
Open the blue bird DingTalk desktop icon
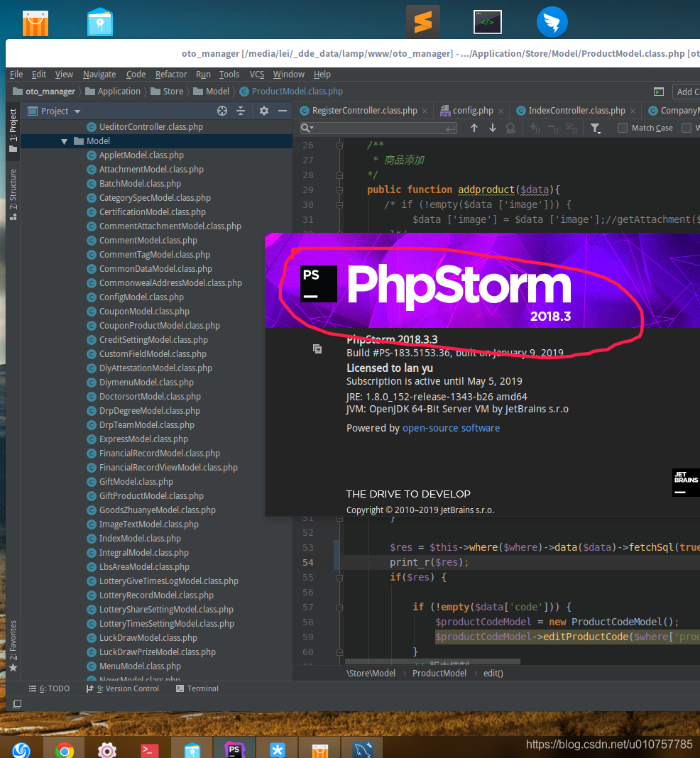click(552, 22)
